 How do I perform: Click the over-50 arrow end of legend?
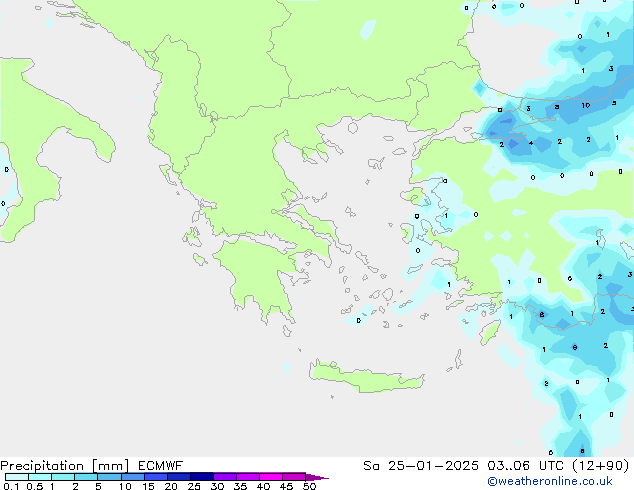click(x=317, y=477)
